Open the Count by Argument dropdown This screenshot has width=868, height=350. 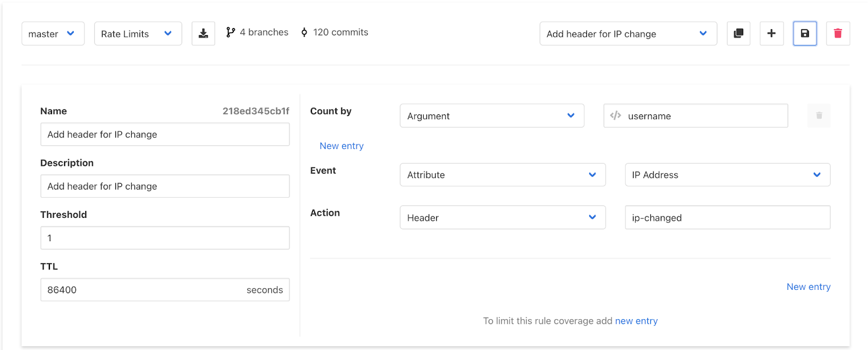[492, 116]
